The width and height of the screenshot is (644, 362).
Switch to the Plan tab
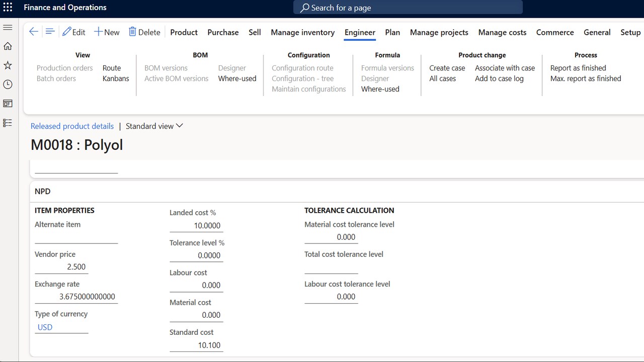[x=392, y=32]
